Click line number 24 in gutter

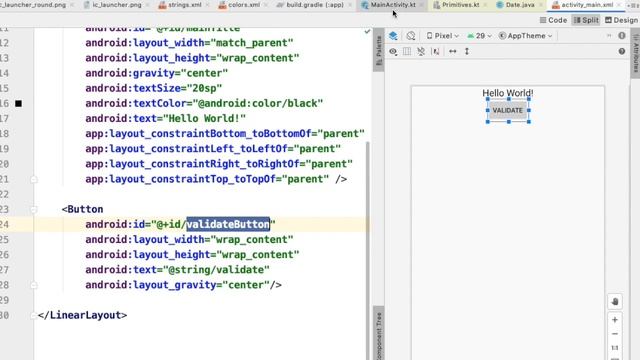coord(4,224)
